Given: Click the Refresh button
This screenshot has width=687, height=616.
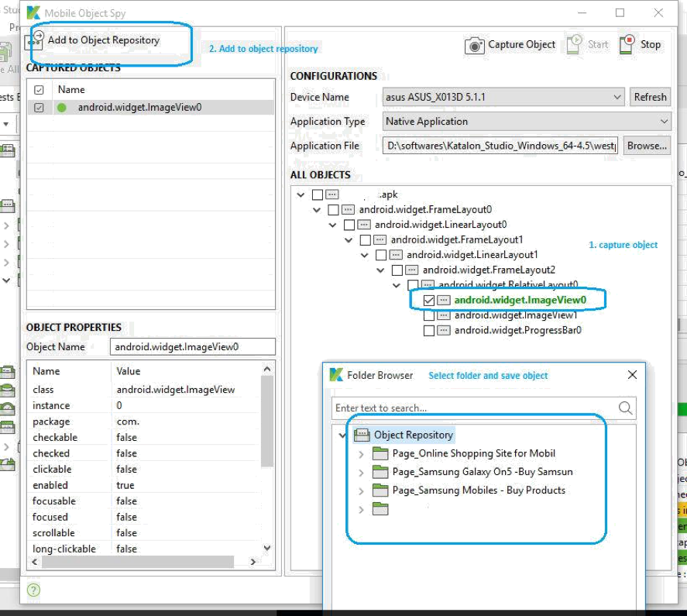Looking at the screenshot, I should [651, 97].
